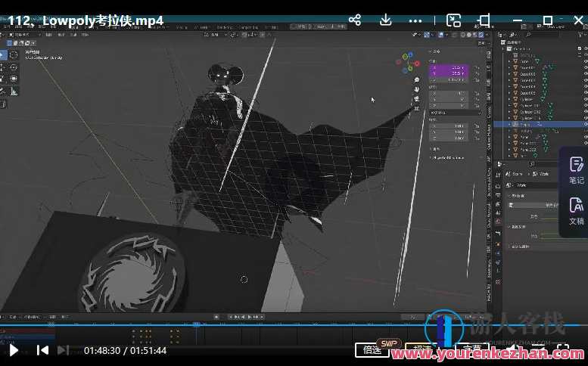Open the 文稿 AI transcript panel
Screen dimensions: 588x366
576,211
